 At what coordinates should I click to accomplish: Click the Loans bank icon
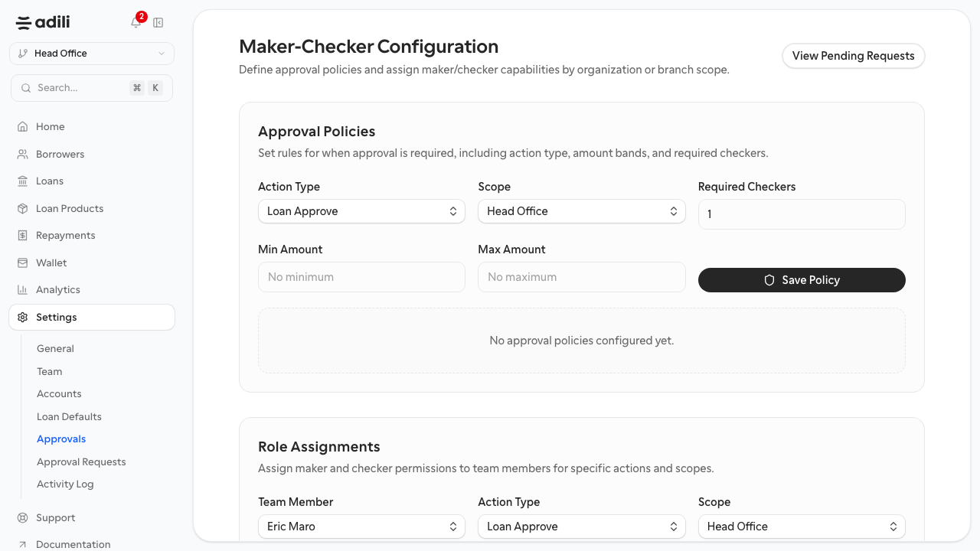[x=23, y=181]
